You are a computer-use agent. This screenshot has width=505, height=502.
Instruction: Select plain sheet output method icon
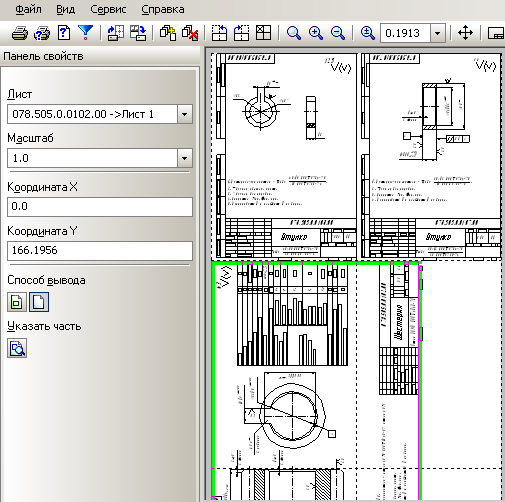click(39, 302)
